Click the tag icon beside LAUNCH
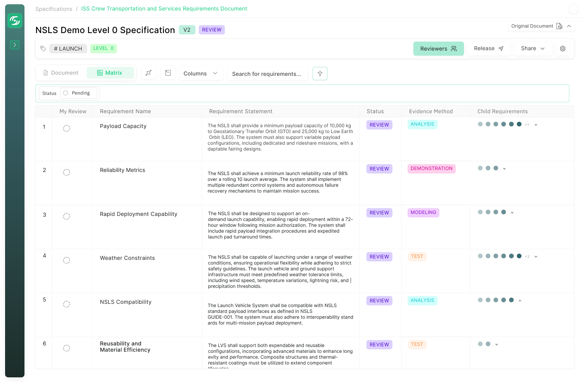The width and height of the screenshot is (588, 382). [43, 49]
